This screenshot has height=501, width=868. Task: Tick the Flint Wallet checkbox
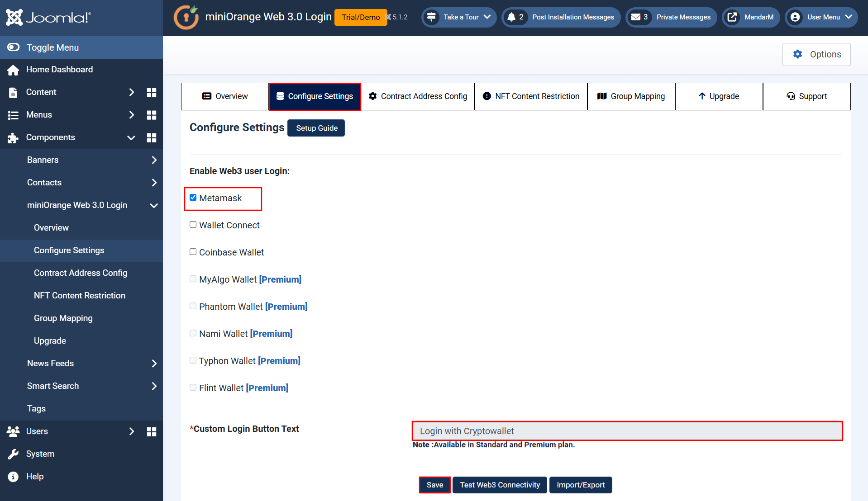point(193,388)
